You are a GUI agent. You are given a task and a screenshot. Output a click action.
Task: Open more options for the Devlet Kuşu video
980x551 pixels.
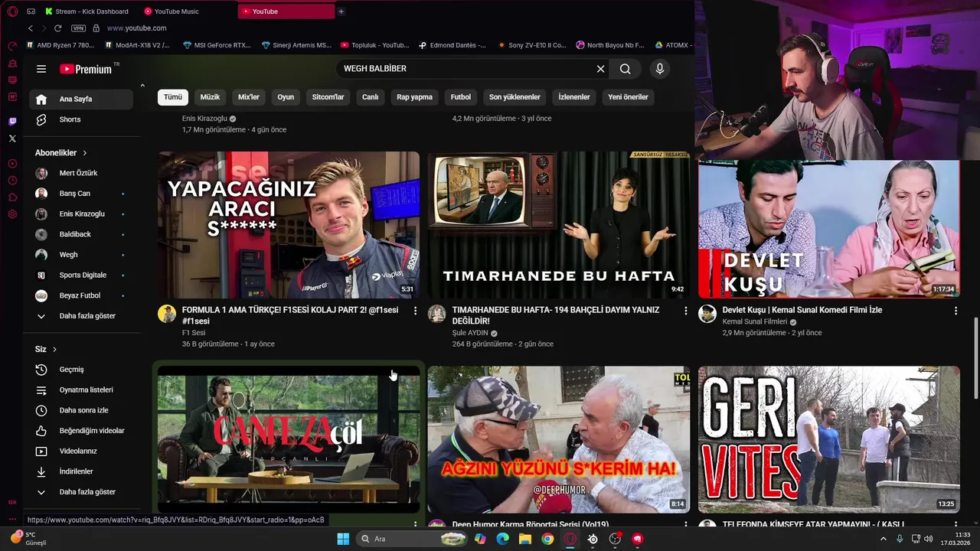tap(955, 311)
